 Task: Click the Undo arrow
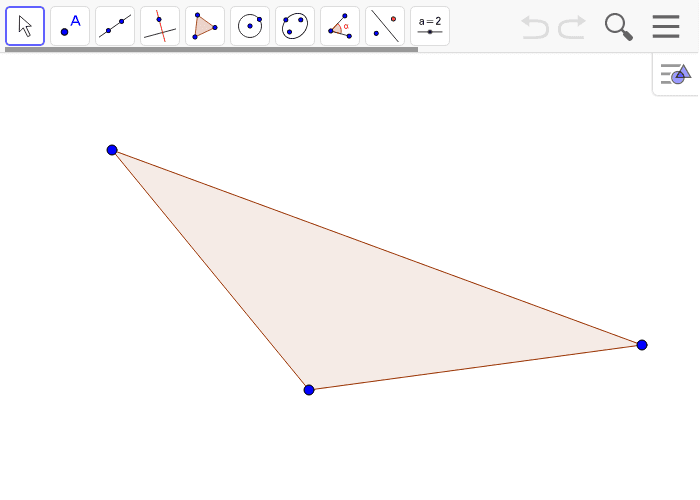pyautogui.click(x=535, y=27)
